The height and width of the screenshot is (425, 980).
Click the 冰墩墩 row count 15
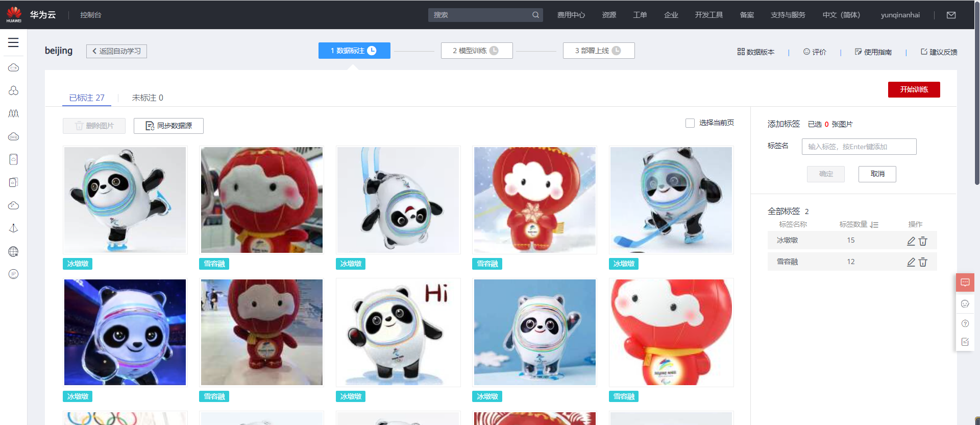point(851,241)
